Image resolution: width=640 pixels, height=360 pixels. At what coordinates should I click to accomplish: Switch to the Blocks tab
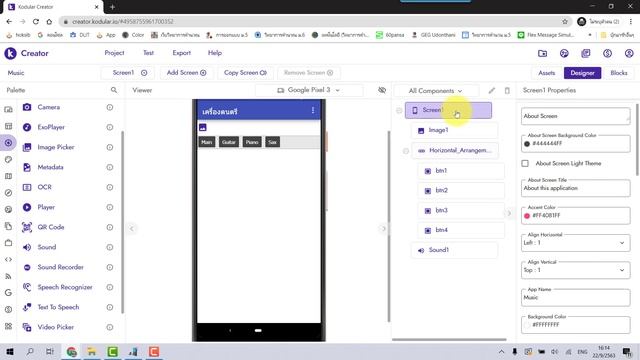(619, 73)
